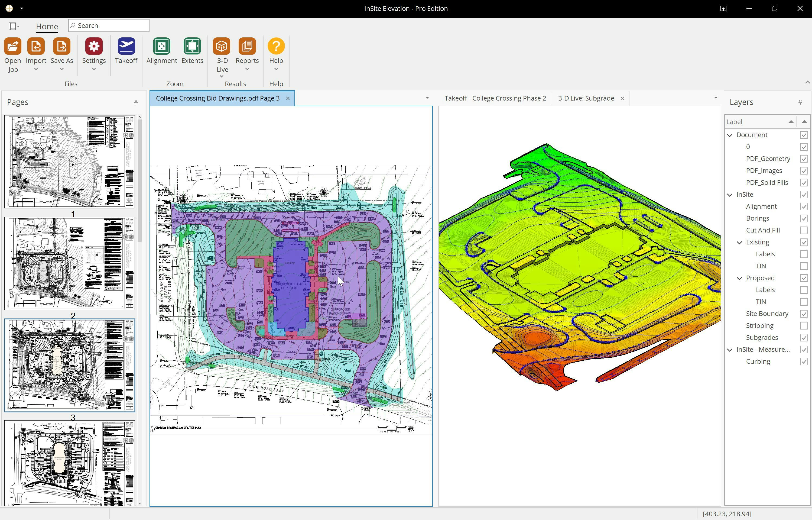Select the 3-D Live: Subgrade tab
This screenshot has height=520, width=812.
(x=586, y=98)
